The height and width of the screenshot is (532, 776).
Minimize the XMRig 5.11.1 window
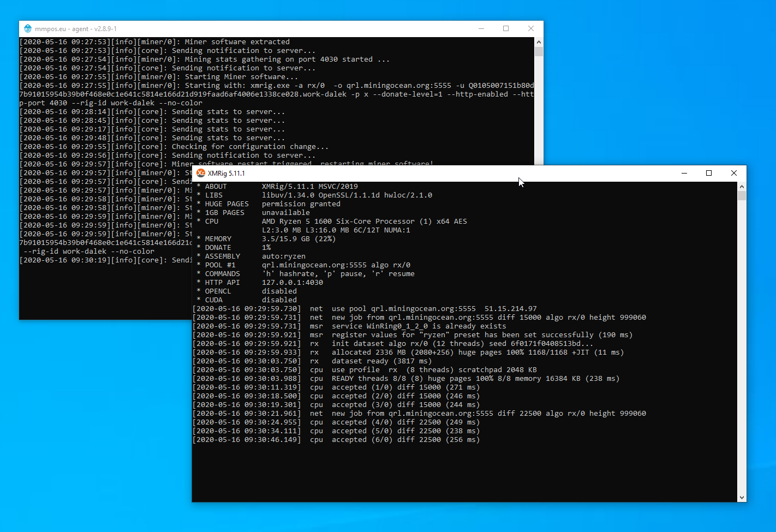(684, 173)
